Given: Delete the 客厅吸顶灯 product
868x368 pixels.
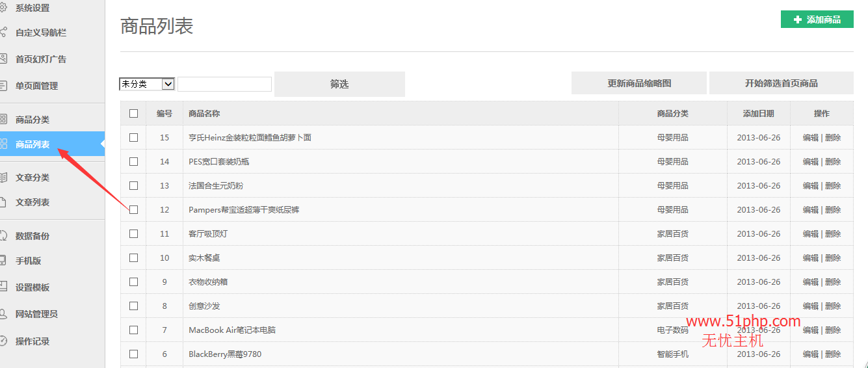Looking at the screenshot, I should (x=833, y=233).
